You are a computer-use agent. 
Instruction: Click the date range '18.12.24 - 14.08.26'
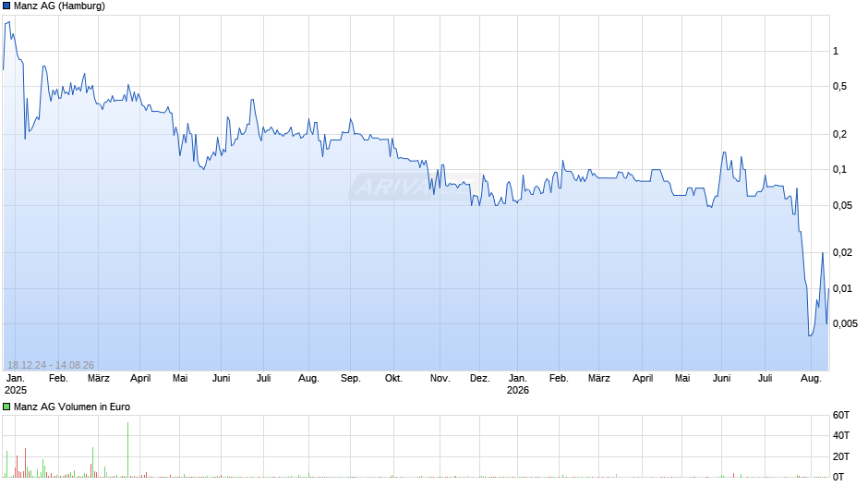click(51, 365)
